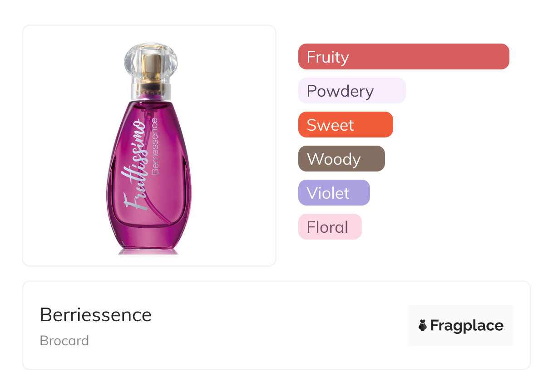
Task: Select the pink Floral accord bar
Action: 330,227
